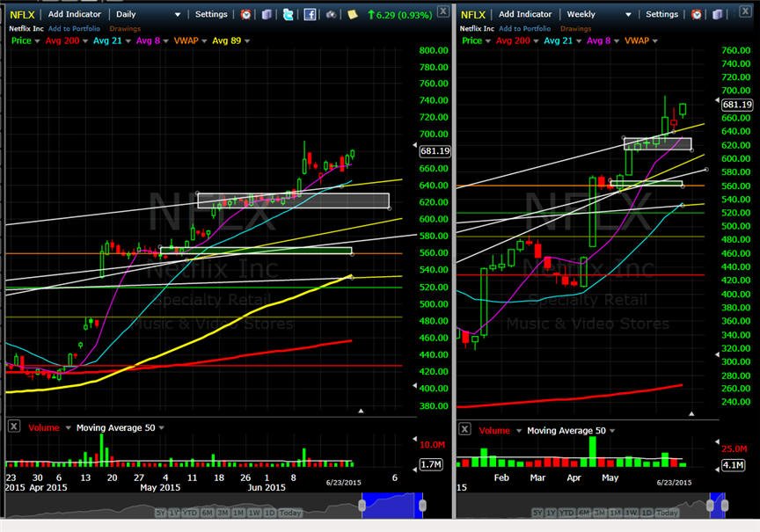Share Daily chart via Twitter icon
Viewport: 760px width, 532px height.
coord(288,15)
